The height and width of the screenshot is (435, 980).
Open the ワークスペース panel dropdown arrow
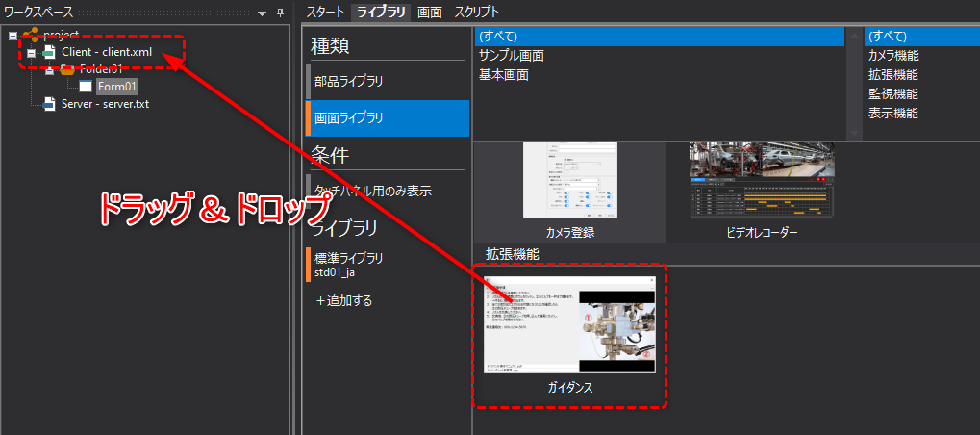[x=262, y=13]
